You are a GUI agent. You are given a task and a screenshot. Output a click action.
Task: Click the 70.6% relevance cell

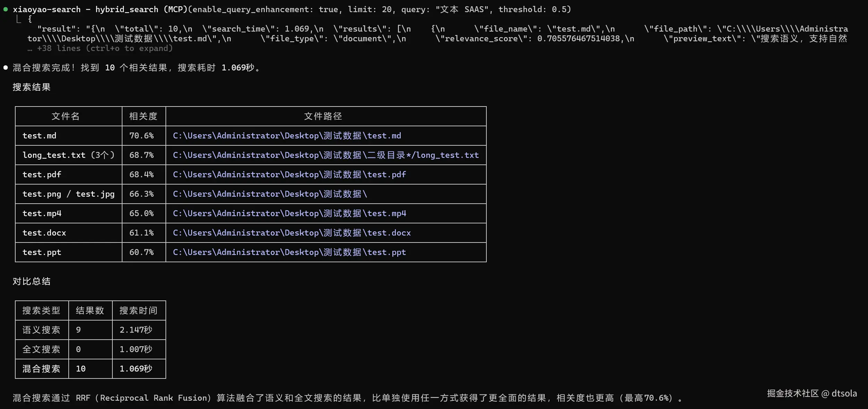pyautogui.click(x=141, y=136)
